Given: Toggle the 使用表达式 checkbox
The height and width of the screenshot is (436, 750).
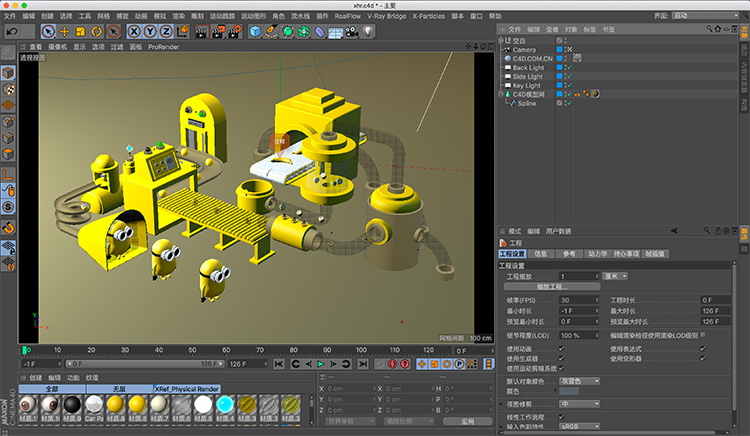Looking at the screenshot, I should pos(703,349).
